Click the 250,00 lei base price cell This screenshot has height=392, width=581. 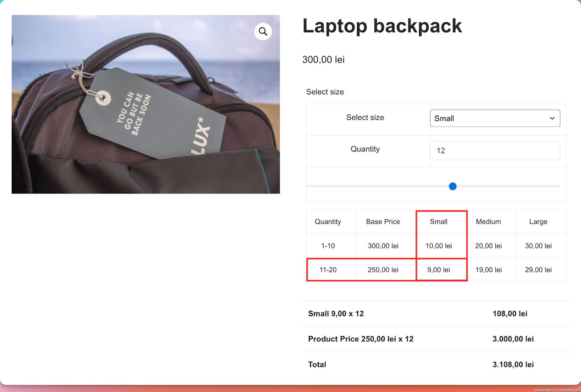[x=383, y=270]
